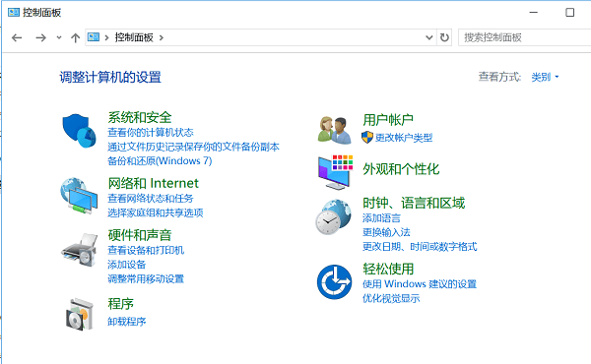The image size is (591, 364).
Task: Open 时钟、语言和区域 category link
Action: point(414,204)
